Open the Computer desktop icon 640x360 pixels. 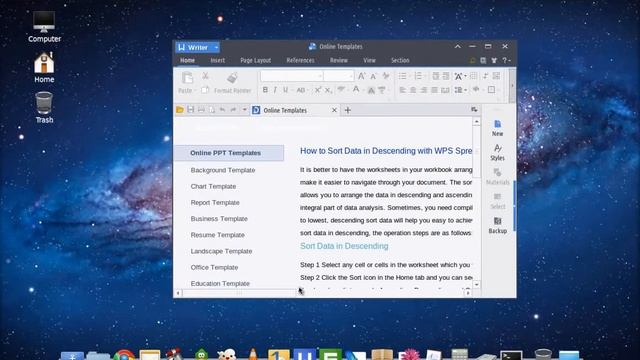pyautogui.click(x=44, y=27)
